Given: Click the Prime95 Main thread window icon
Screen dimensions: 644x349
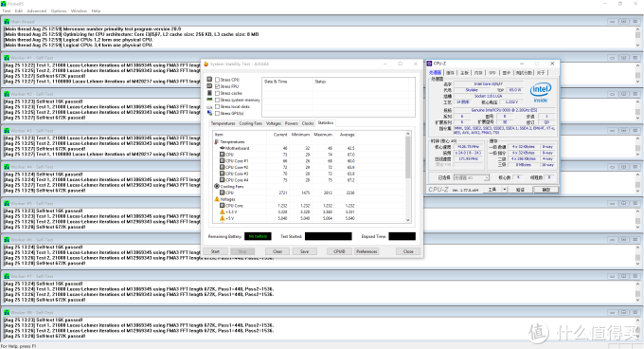Looking at the screenshot, I should click(x=7, y=22).
